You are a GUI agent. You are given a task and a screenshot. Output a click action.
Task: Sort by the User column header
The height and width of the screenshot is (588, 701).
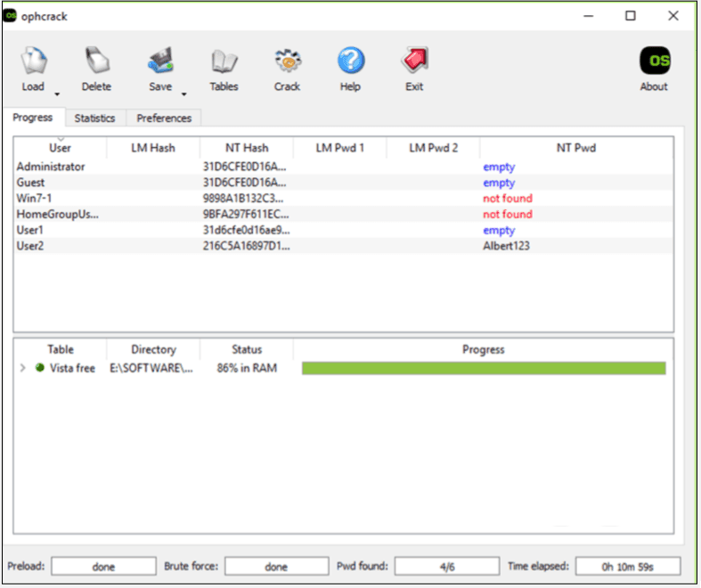60,148
